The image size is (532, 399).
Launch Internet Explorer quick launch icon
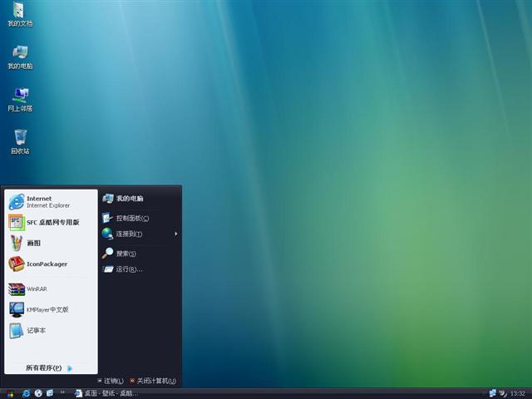[x=26, y=393]
